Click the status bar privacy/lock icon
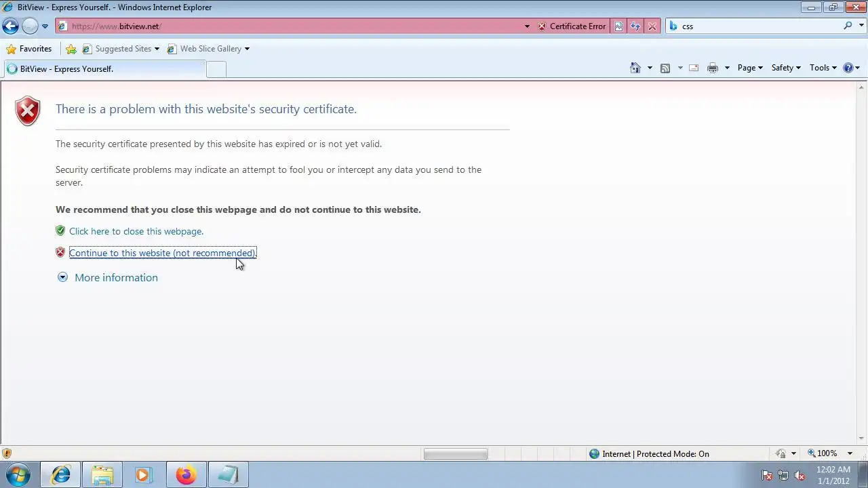 point(781,453)
